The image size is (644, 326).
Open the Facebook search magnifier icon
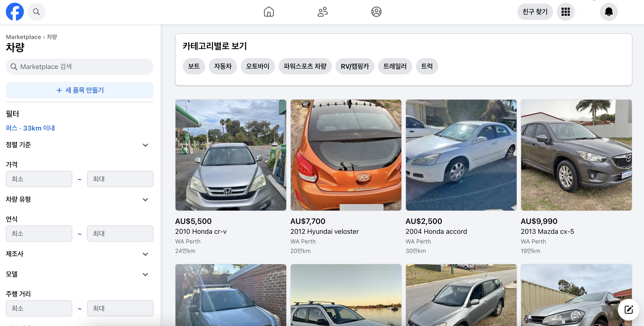point(36,11)
